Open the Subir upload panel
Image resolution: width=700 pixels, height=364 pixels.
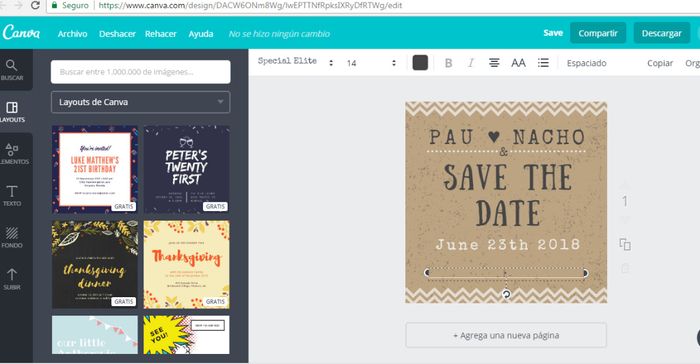pos(12,279)
